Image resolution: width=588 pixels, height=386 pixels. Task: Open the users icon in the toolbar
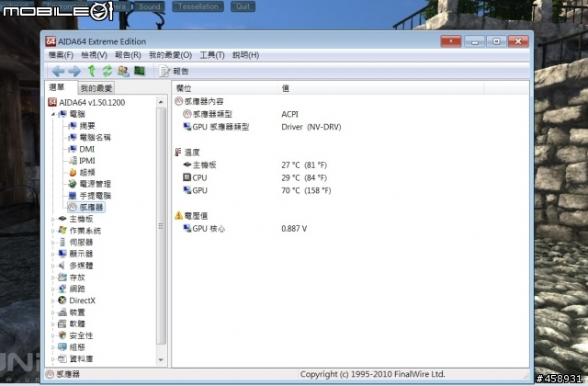click(123, 71)
